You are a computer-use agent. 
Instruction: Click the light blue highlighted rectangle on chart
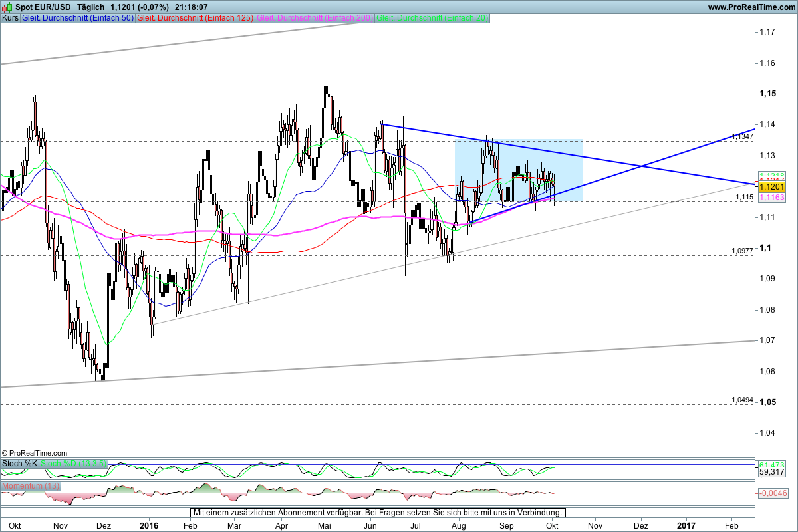pos(519,170)
